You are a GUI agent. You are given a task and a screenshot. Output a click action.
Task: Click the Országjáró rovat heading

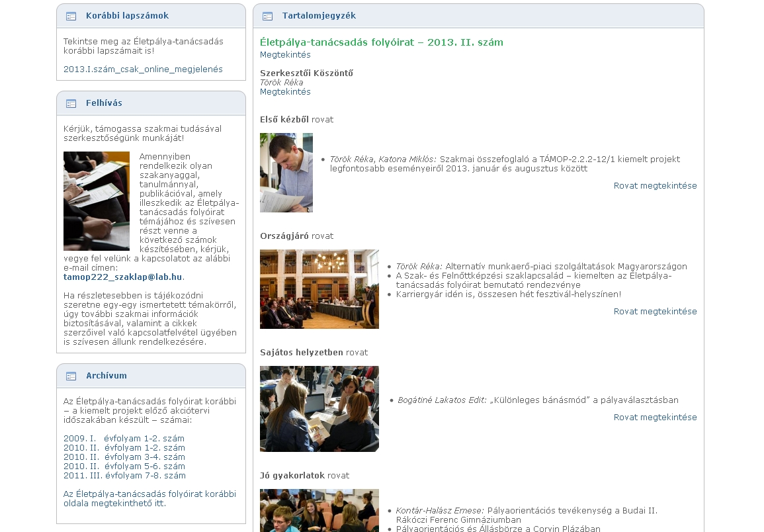[297, 236]
